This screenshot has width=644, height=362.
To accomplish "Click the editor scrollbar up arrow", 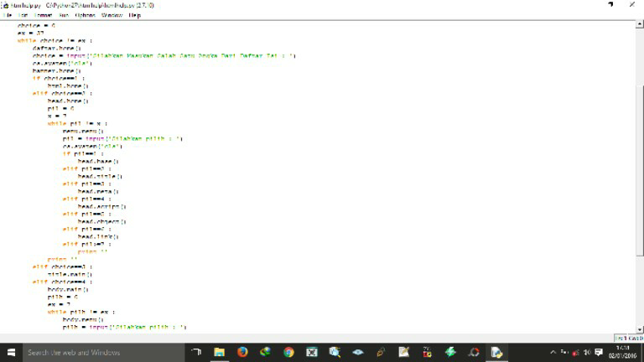I will click(x=640, y=24).
